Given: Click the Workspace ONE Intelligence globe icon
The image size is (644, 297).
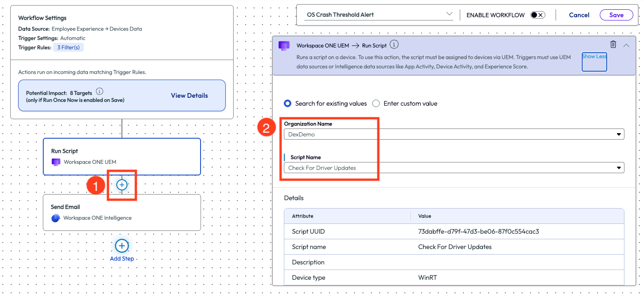Looking at the screenshot, I should (x=56, y=218).
